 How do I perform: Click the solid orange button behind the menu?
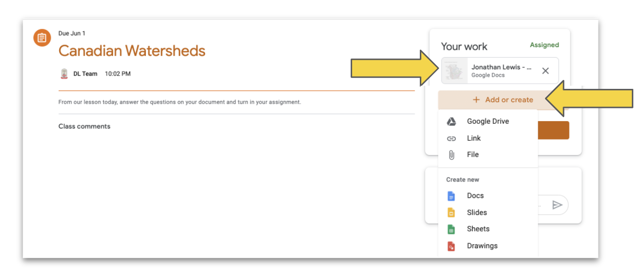click(x=553, y=130)
